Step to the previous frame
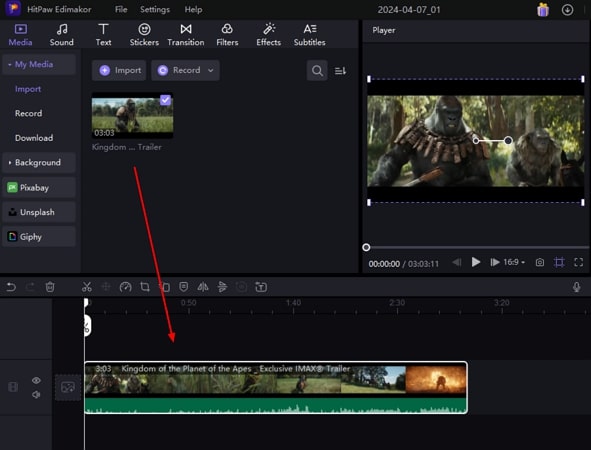Image resolution: width=591 pixels, height=450 pixels. pos(456,262)
